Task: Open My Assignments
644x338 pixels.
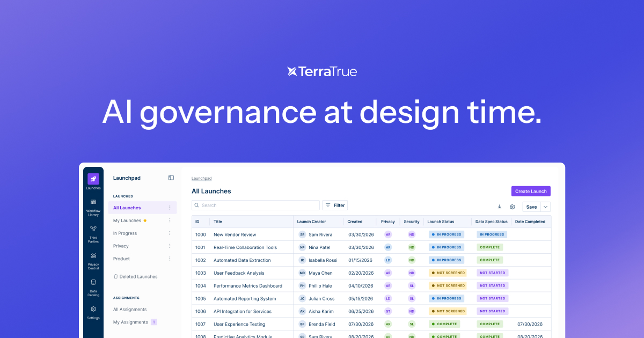Action: tap(130, 322)
